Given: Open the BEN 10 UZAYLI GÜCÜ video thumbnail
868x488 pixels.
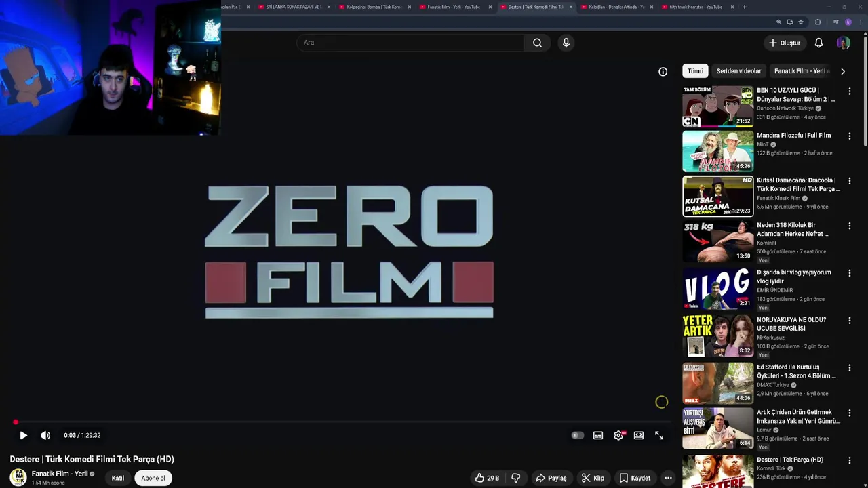Looking at the screenshot, I should click(717, 106).
